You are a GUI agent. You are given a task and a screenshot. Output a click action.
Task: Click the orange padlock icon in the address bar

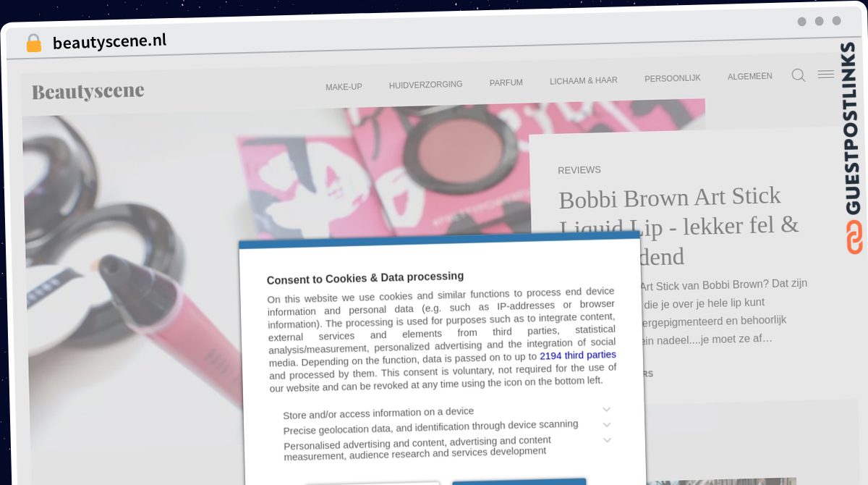click(x=33, y=43)
